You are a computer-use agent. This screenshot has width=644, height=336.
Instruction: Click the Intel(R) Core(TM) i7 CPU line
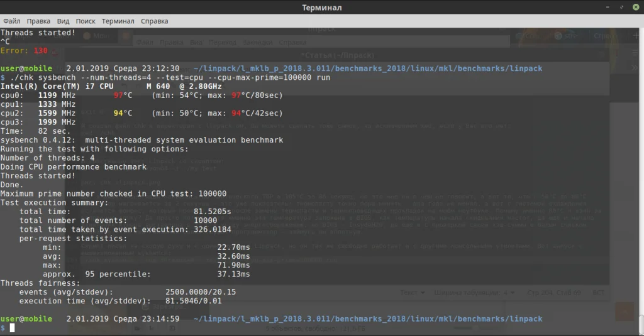(x=111, y=86)
